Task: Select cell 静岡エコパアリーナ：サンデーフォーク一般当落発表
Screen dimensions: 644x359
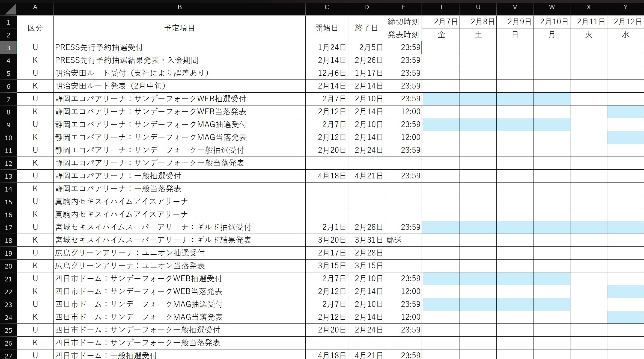Action: [180, 163]
